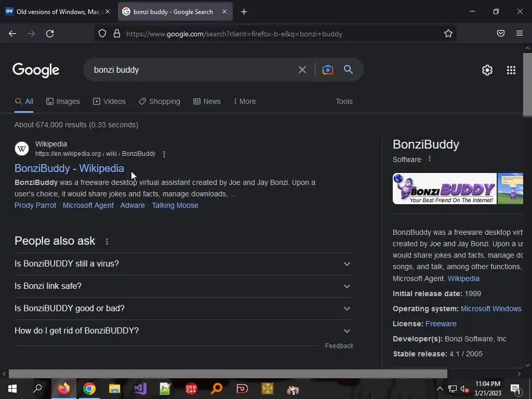
Task: Open Google quick settings gear
Action: pos(487,70)
